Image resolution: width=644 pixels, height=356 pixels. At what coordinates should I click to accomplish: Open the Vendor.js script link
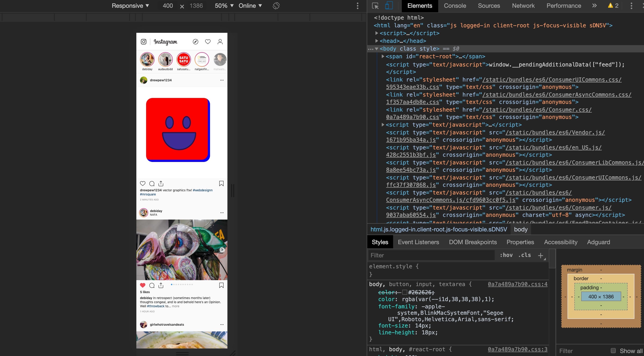pyautogui.click(x=555, y=133)
